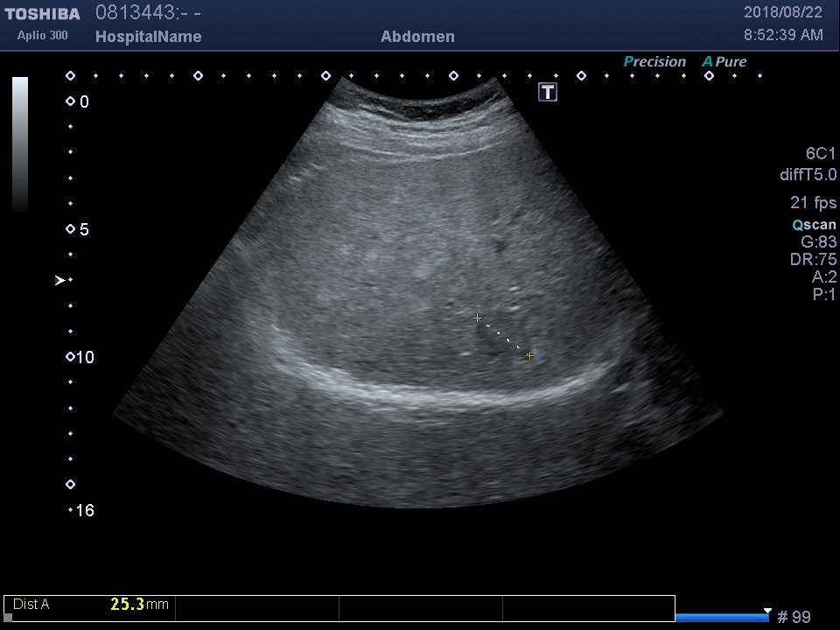
Task: Select the orange caliper end cross
Action: [x=529, y=356]
